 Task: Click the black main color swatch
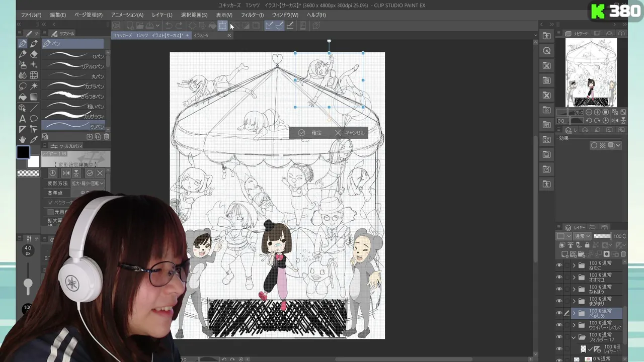point(23,152)
